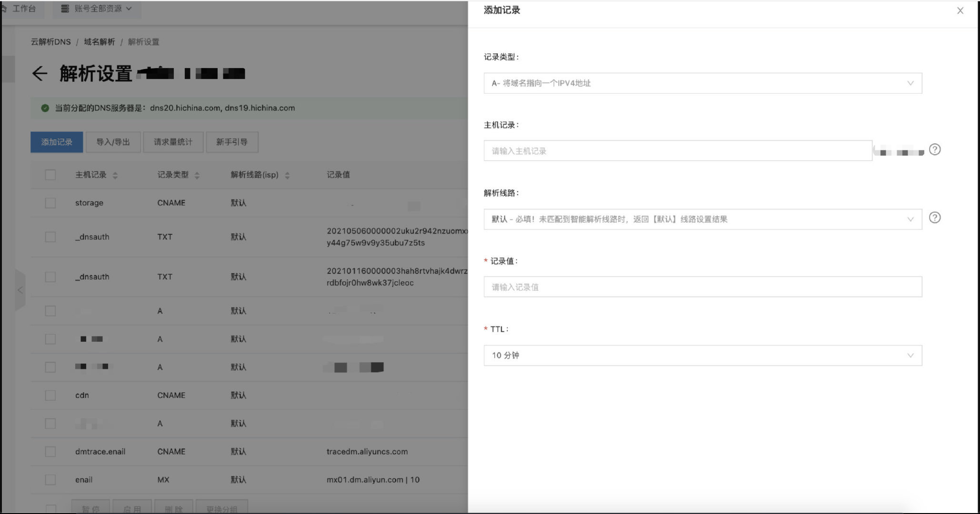Click the 解析设置 breadcrumb
The width and height of the screenshot is (980, 514).
pyautogui.click(x=143, y=42)
